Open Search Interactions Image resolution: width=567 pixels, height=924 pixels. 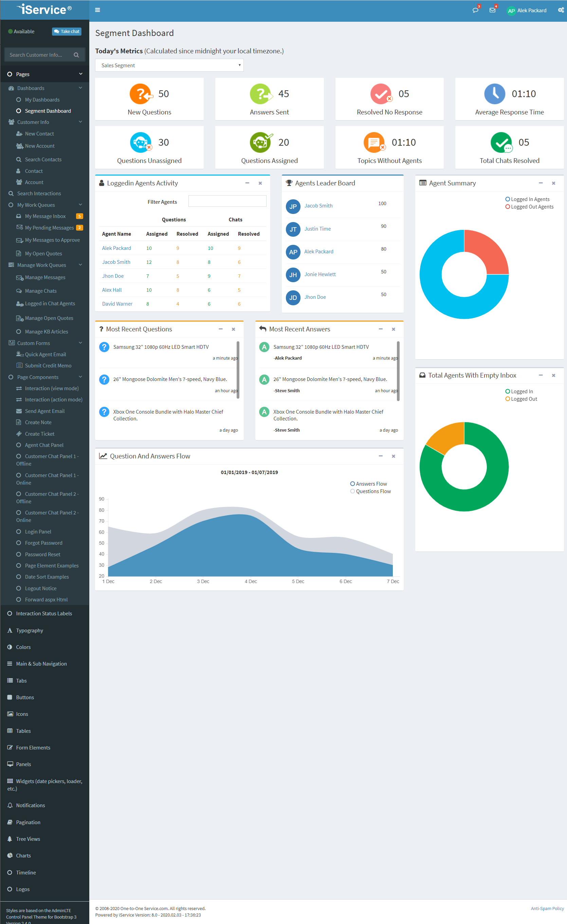[39, 193]
